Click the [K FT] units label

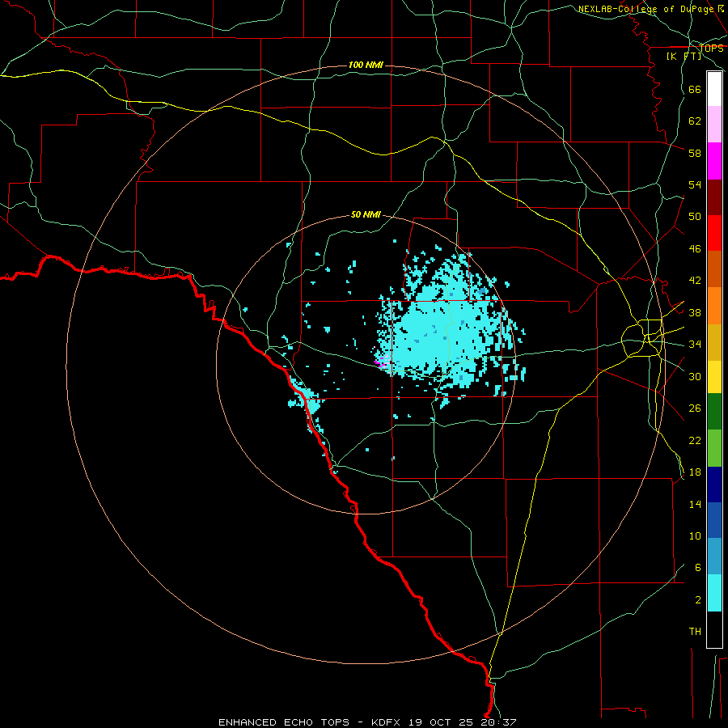pos(684,56)
